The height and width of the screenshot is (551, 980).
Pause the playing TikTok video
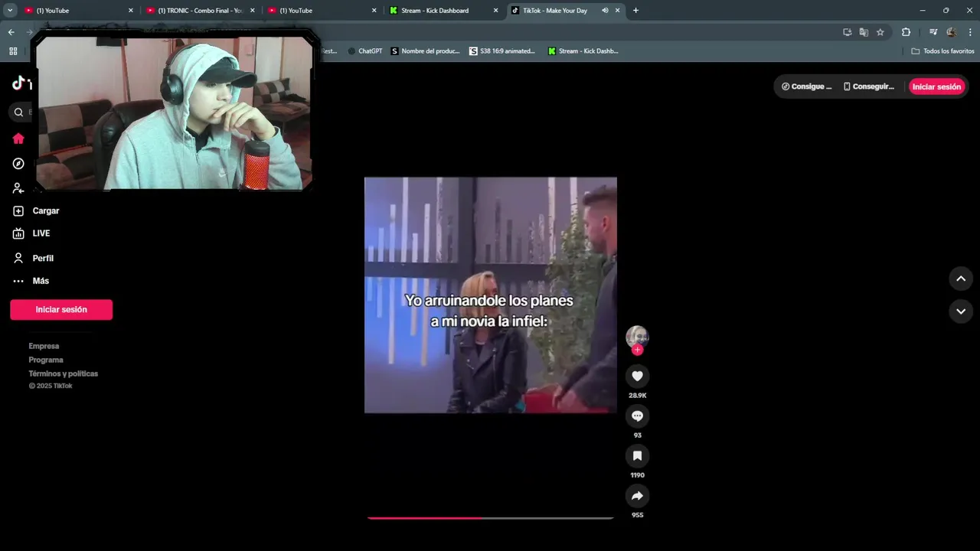pyautogui.click(x=490, y=295)
